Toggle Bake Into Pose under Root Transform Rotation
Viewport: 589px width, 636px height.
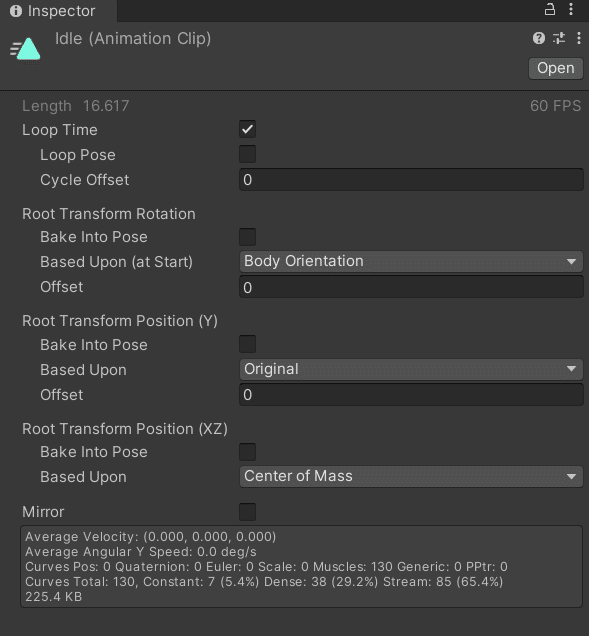click(247, 237)
